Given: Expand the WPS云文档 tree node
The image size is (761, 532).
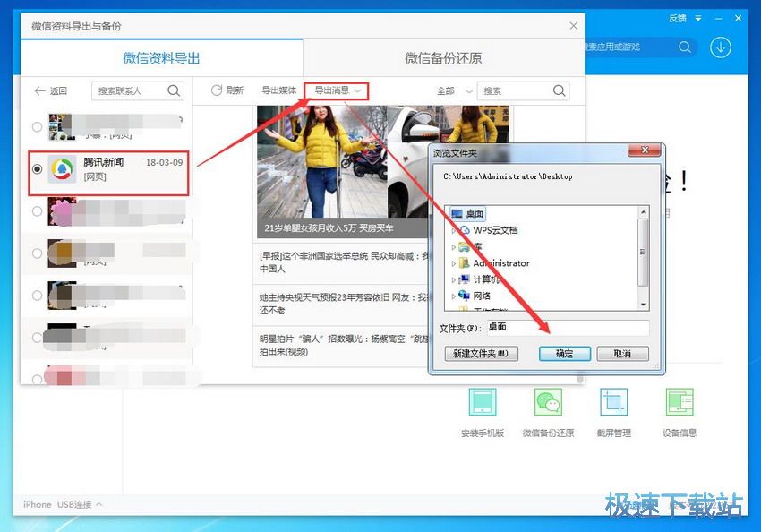Looking at the screenshot, I should click(x=454, y=230).
